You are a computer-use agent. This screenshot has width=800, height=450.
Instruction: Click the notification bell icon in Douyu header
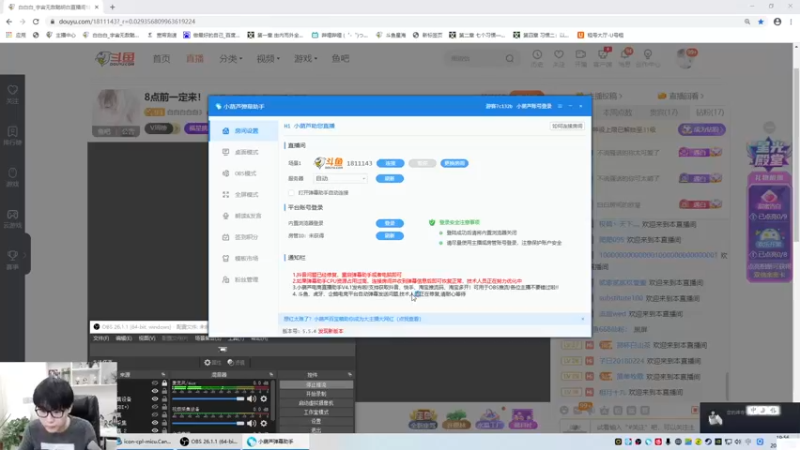[625, 55]
